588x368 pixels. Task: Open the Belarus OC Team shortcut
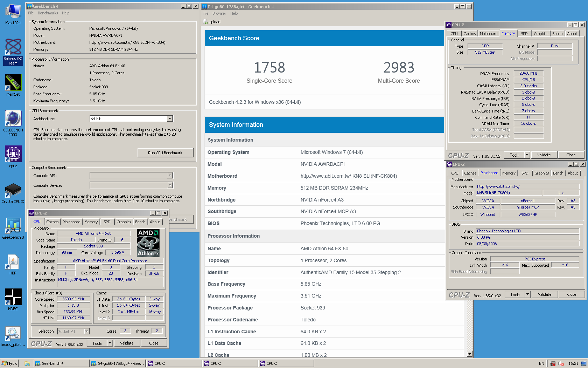[x=13, y=52]
